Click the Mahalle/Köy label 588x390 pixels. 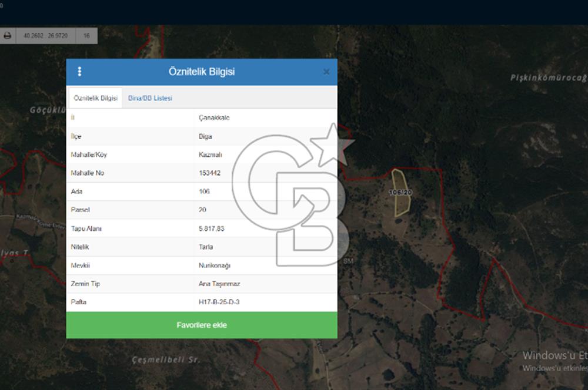(89, 154)
